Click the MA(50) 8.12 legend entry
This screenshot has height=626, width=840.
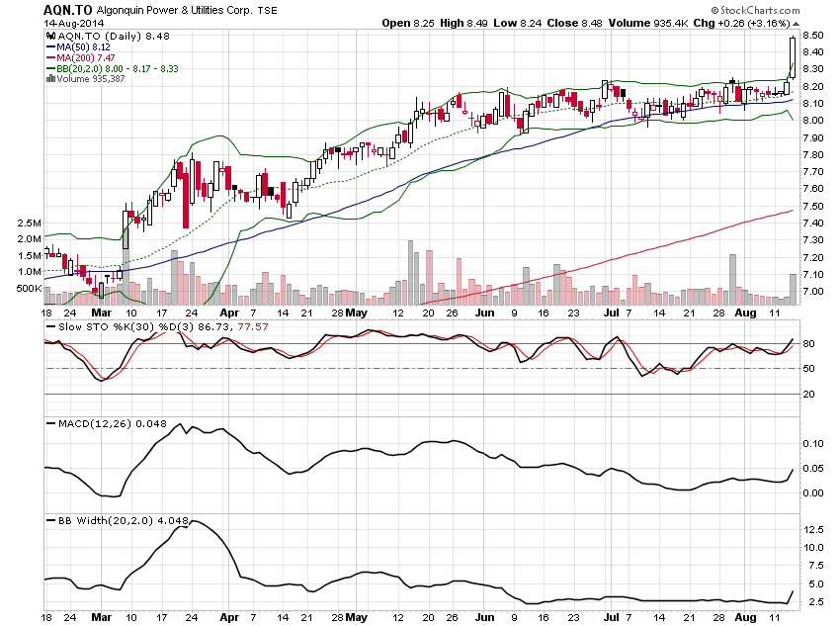point(79,47)
